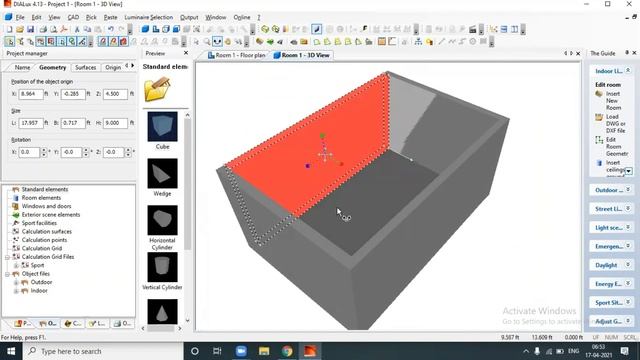Open the Luminaire Selection menu
Viewport: 640px width, 360px height.
pos(149,18)
